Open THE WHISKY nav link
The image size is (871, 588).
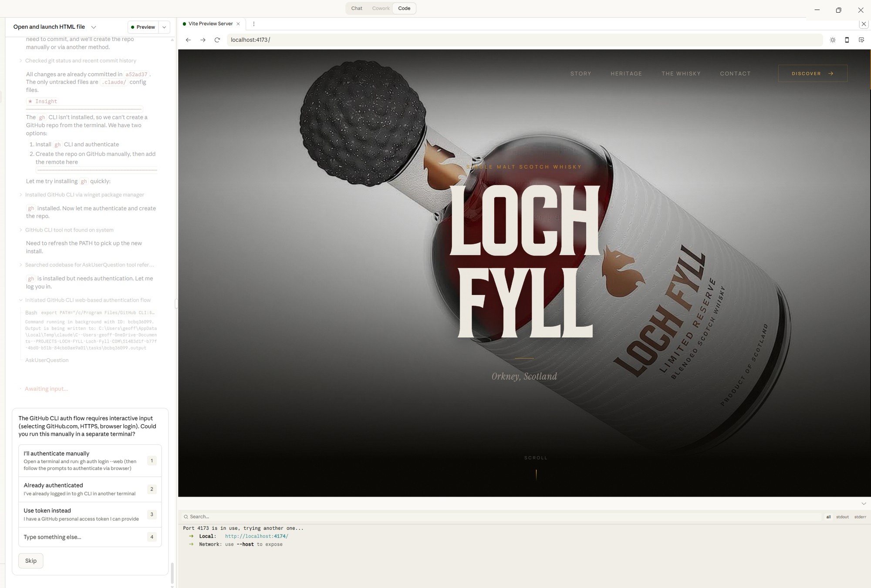681,74
